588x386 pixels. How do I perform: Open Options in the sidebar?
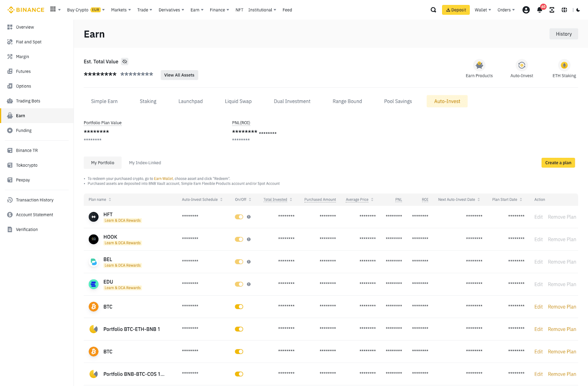[x=37, y=86]
